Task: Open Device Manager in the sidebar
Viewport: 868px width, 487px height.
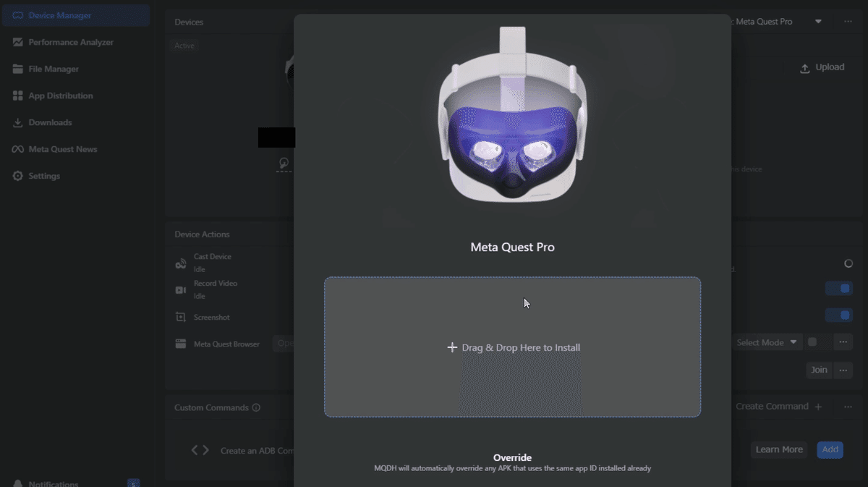Action: point(75,15)
